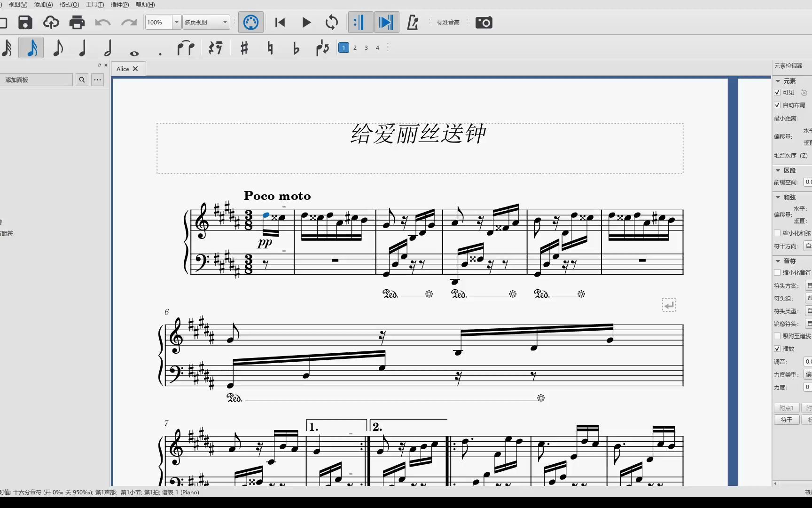Toggle loop playback
812x508 pixels.
click(332, 23)
